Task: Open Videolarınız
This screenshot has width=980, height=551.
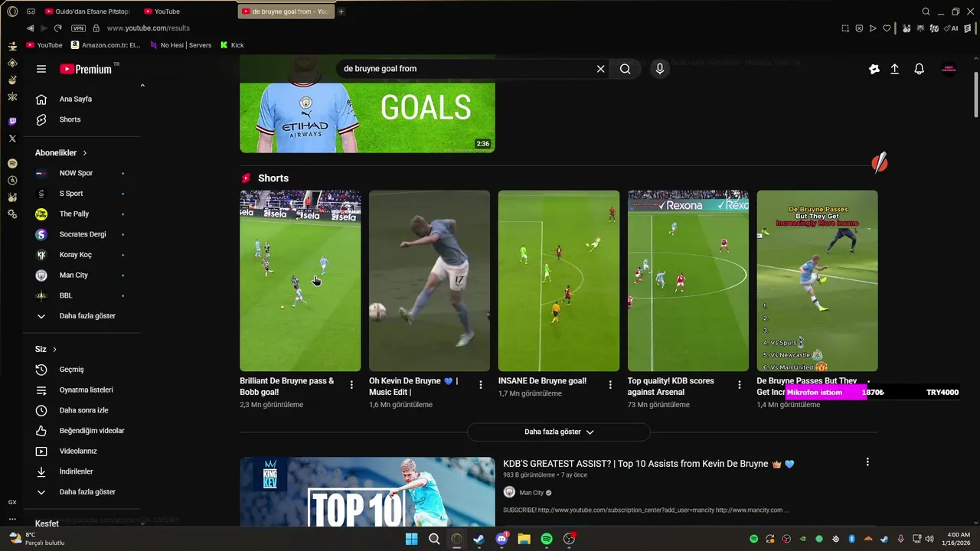Action: [83, 452]
